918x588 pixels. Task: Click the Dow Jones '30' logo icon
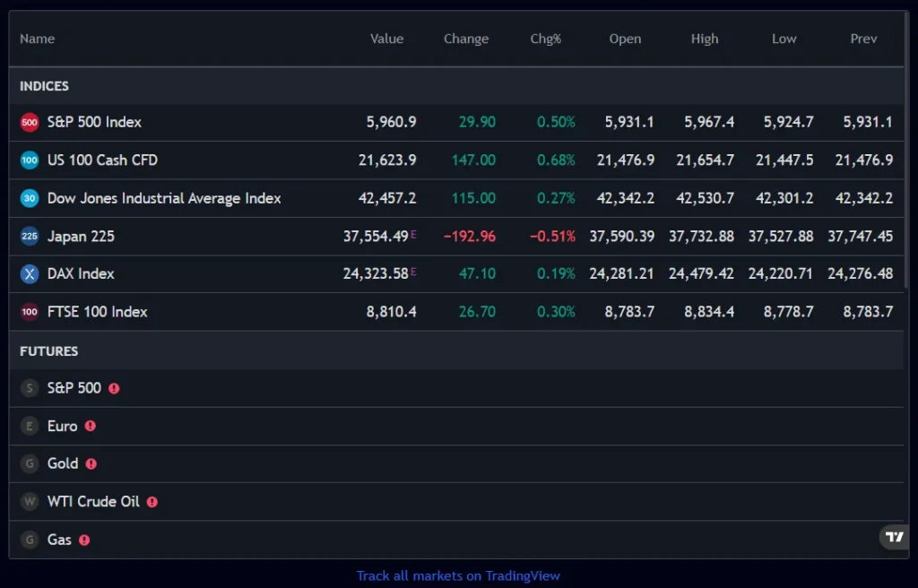click(x=28, y=198)
